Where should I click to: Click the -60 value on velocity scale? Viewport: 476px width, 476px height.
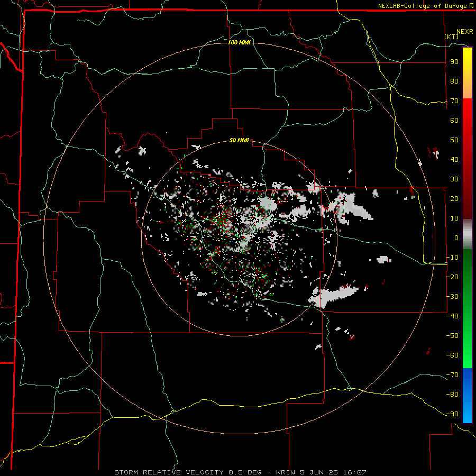pos(452,355)
